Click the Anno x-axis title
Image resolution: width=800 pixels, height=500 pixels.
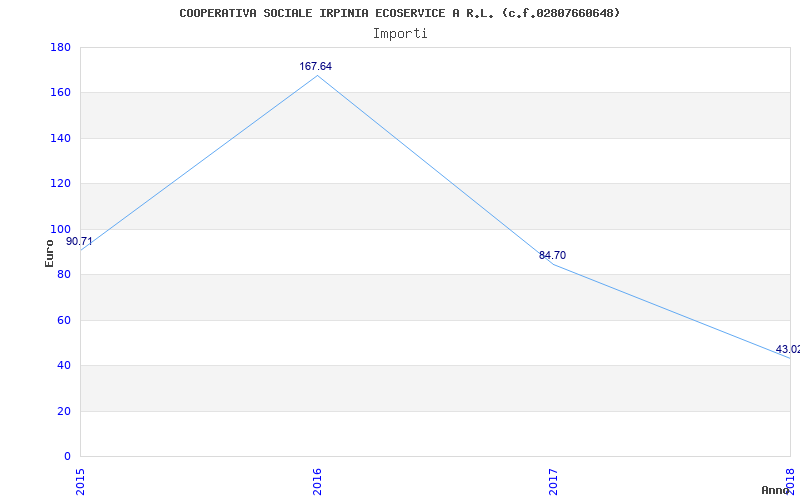click(x=776, y=490)
